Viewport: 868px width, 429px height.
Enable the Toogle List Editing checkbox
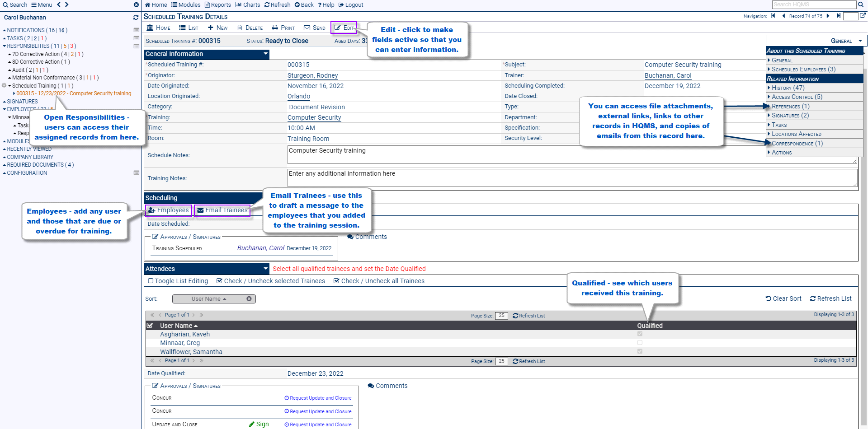151,280
